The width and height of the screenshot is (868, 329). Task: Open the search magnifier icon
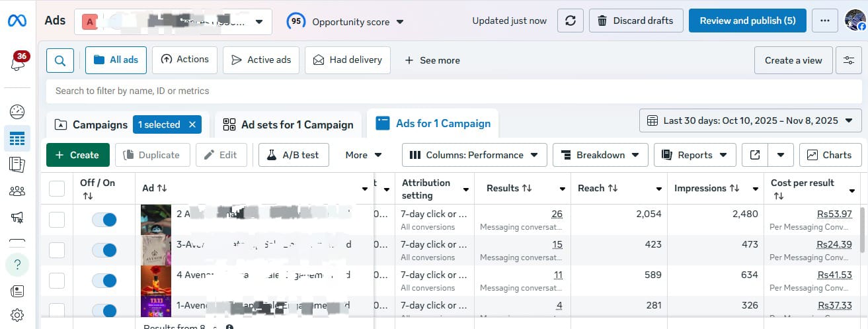(x=59, y=60)
